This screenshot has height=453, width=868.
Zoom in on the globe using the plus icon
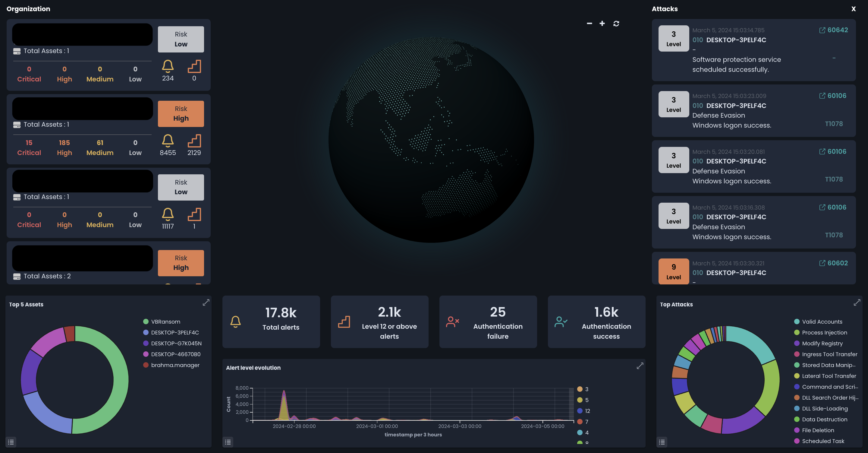click(602, 24)
